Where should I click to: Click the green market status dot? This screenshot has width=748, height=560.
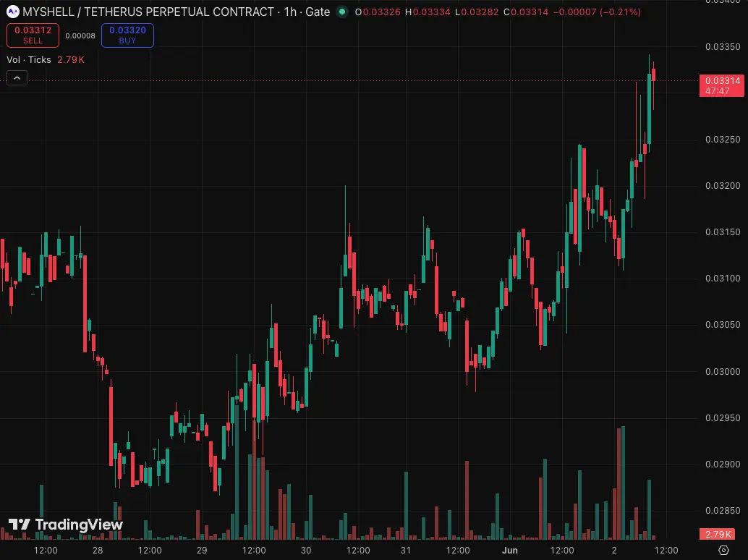pyautogui.click(x=342, y=12)
